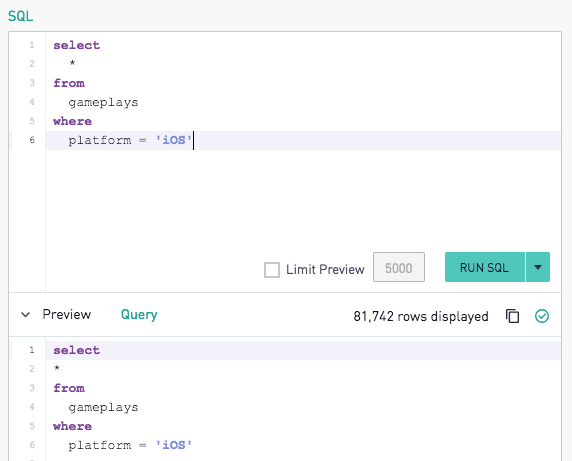Click the 'where' keyword in SQL editor

72,121
